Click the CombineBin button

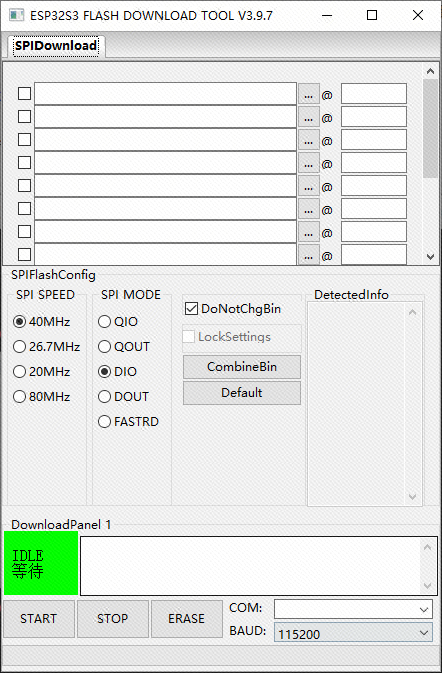coord(242,367)
